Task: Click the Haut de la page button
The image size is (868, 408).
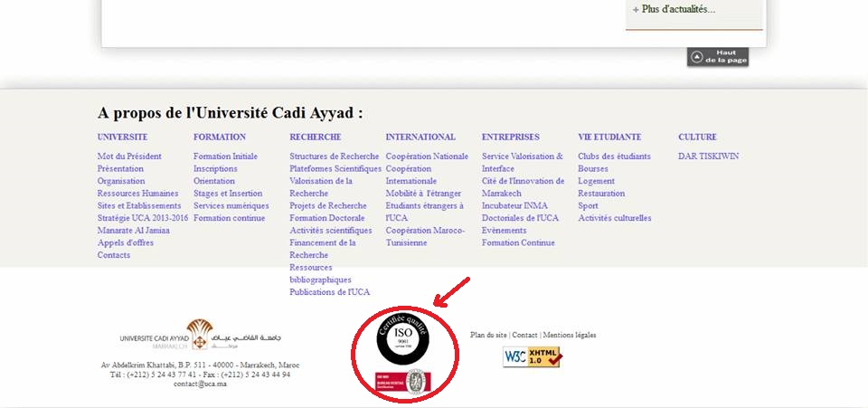Action: (x=718, y=57)
